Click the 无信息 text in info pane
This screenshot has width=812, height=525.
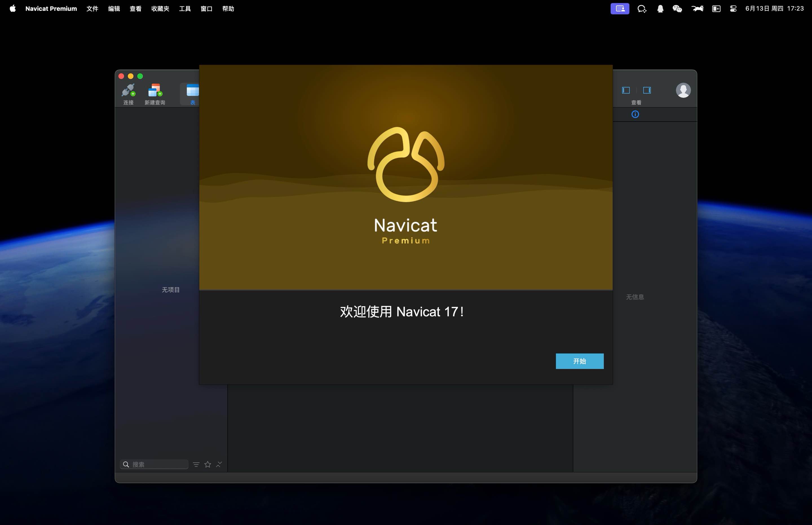pos(635,297)
